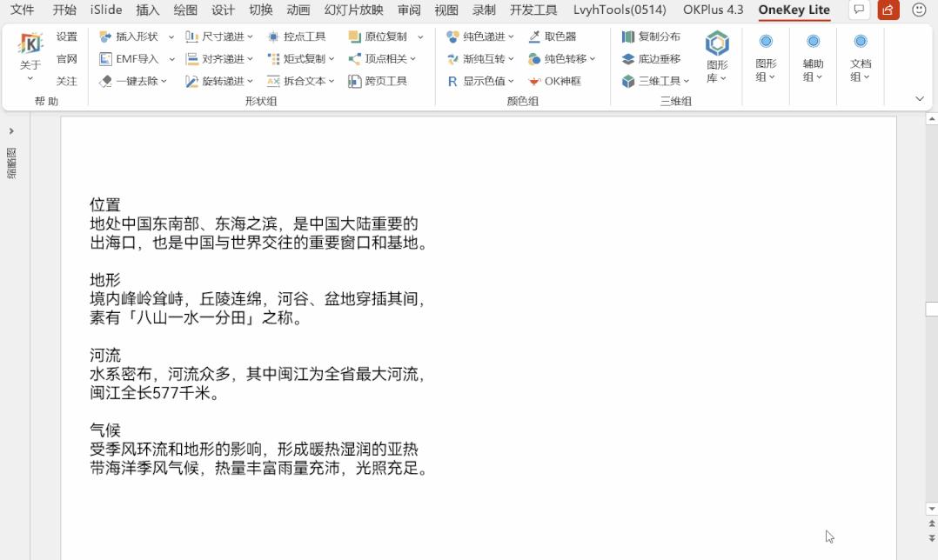
Task: Open the 插入形状 dropdown arrow
Action: point(171,38)
